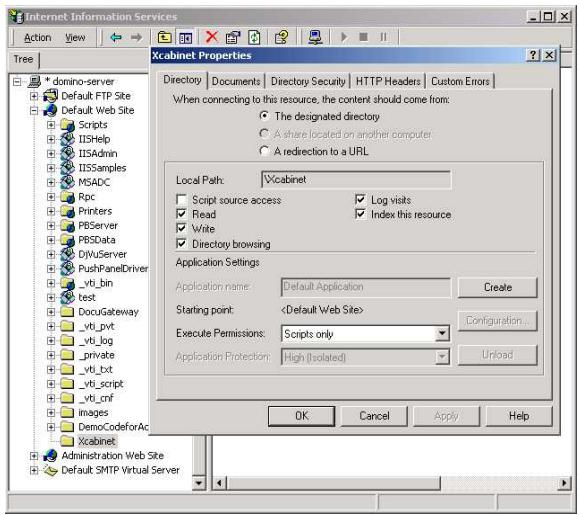The image size is (579, 515).
Task: Enable the Script source access checkbox
Action: point(181,200)
